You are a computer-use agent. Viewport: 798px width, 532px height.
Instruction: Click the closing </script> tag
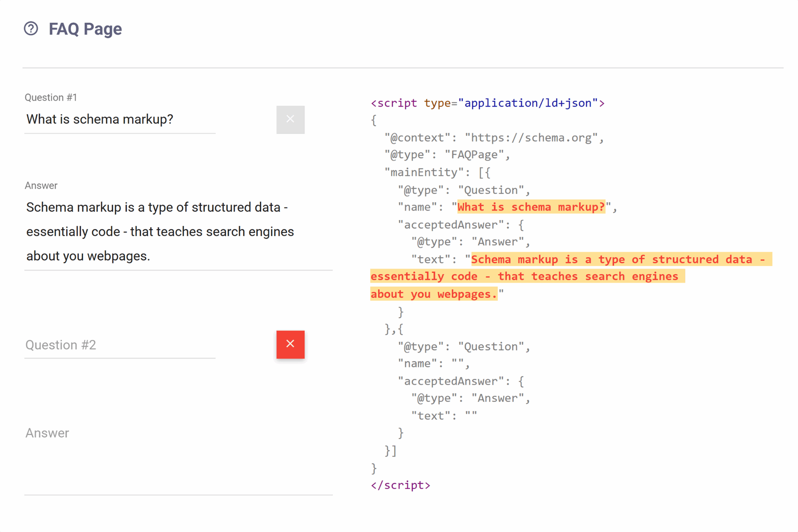click(400, 485)
